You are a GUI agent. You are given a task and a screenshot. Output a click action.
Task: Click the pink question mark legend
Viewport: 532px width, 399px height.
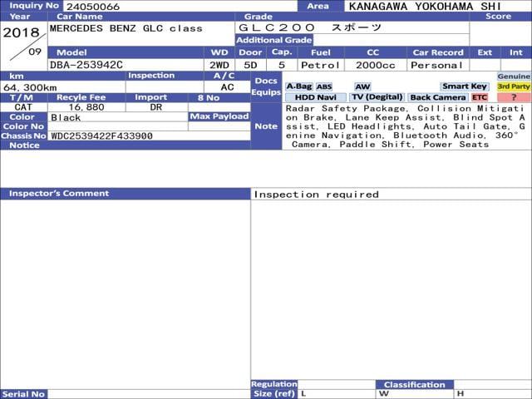(514, 97)
